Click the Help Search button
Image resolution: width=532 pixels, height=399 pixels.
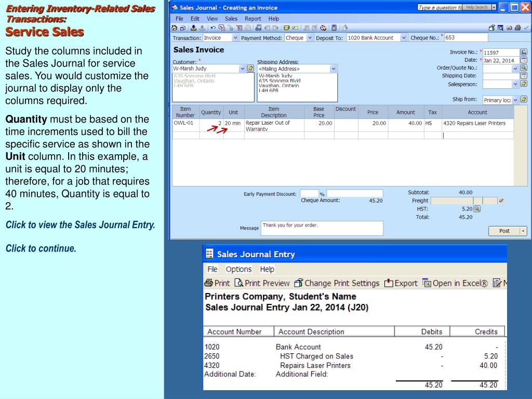476,7
